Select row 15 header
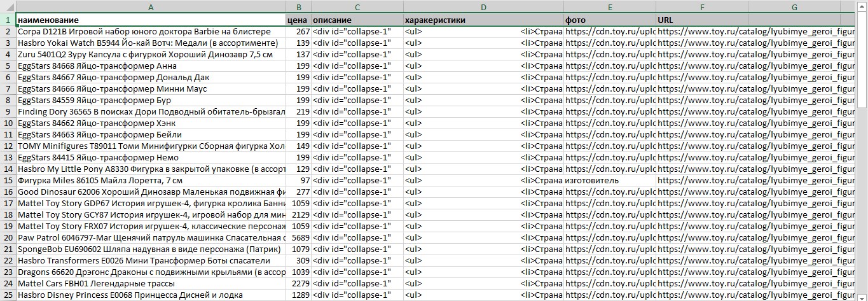Screen dimensions: 868x301 (x=8, y=180)
